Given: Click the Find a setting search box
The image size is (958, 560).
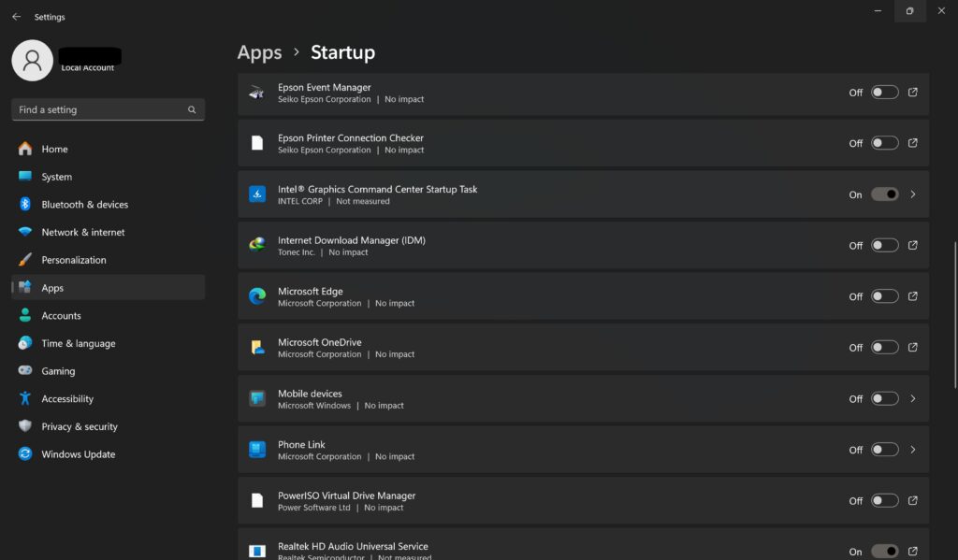Looking at the screenshot, I should (109, 110).
